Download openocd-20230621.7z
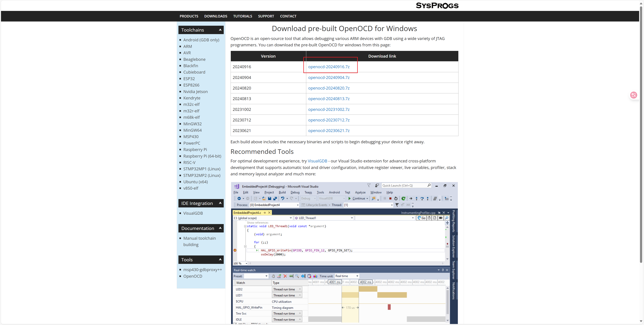644x325 pixels. click(x=329, y=131)
